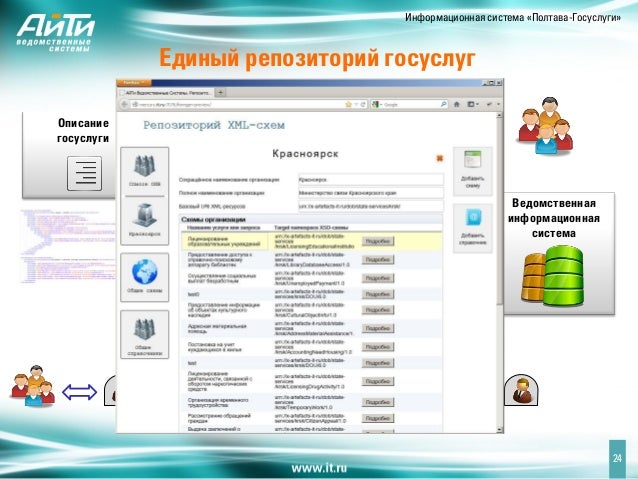Image resolution: width=638 pixels, height=479 pixels.
Task: Click the 'Описание госуслуги' document lines icon
Action: pos(85,173)
